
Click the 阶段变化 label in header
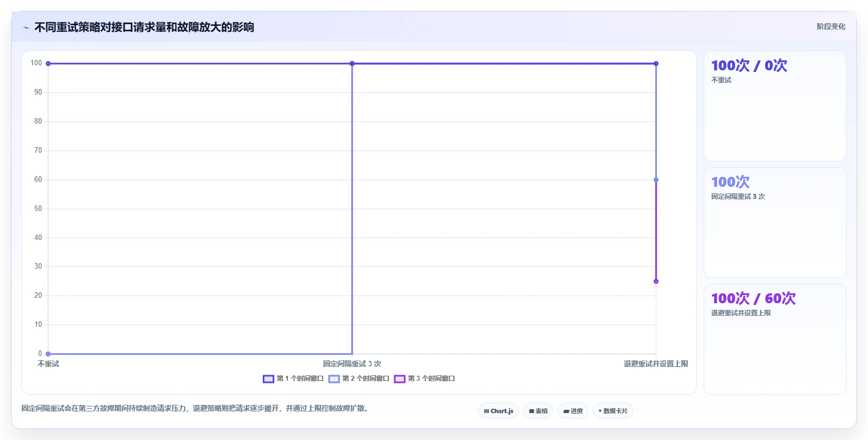click(831, 26)
